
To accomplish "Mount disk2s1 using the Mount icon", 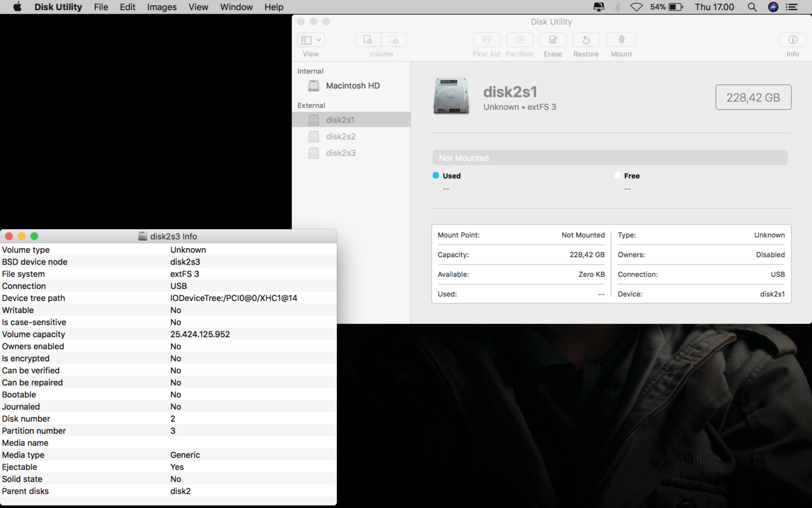I will click(621, 39).
